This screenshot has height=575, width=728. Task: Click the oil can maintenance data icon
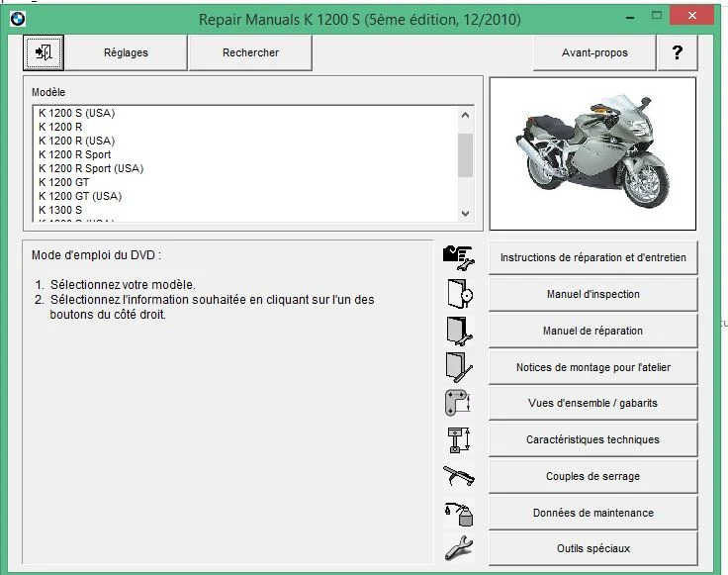coord(459,514)
